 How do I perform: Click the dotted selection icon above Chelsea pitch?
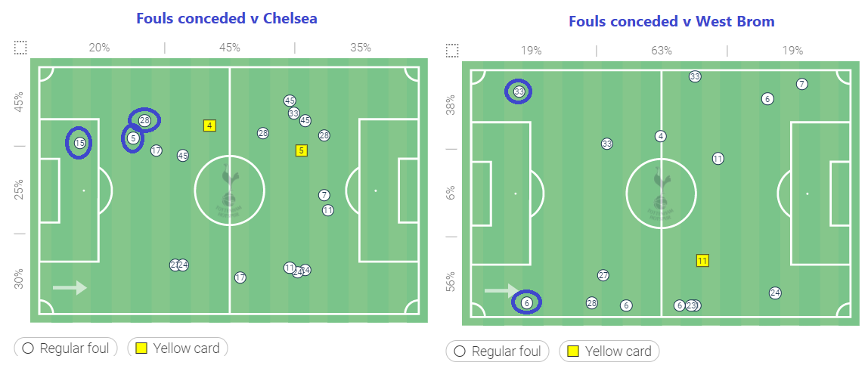20,48
